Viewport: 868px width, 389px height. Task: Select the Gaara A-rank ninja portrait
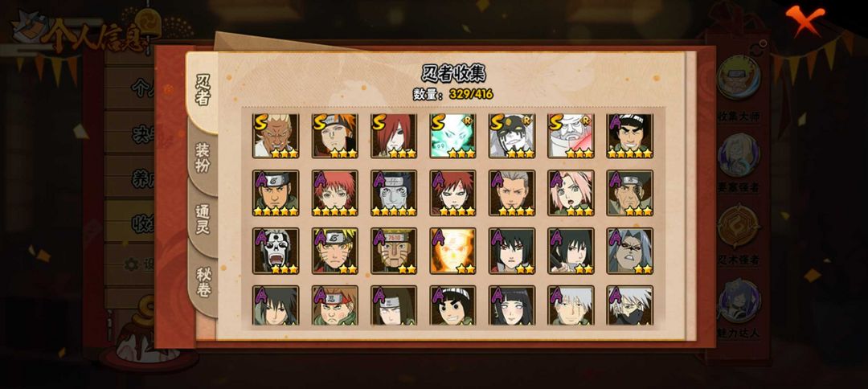[x=452, y=193]
